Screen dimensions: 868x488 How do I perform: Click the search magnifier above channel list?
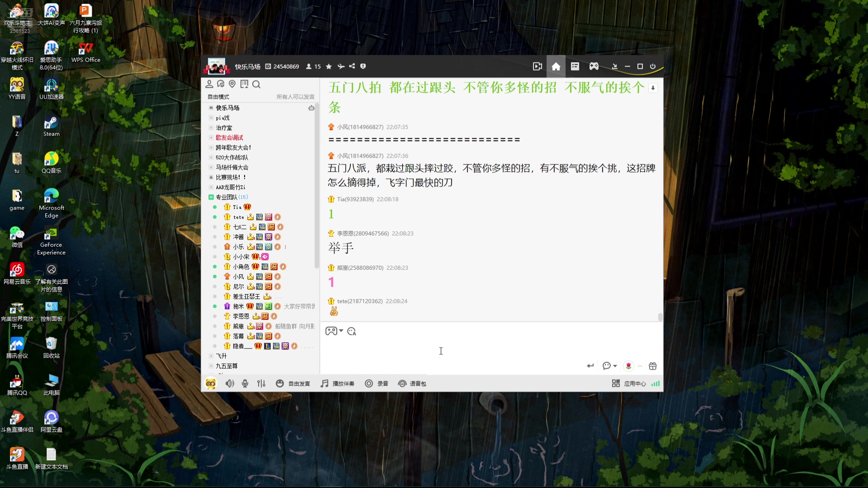[x=256, y=84]
